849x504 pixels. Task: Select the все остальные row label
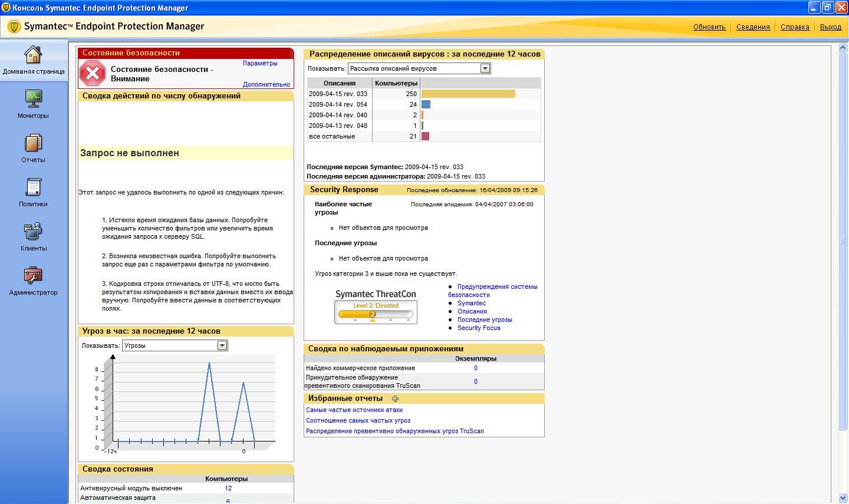(x=332, y=136)
